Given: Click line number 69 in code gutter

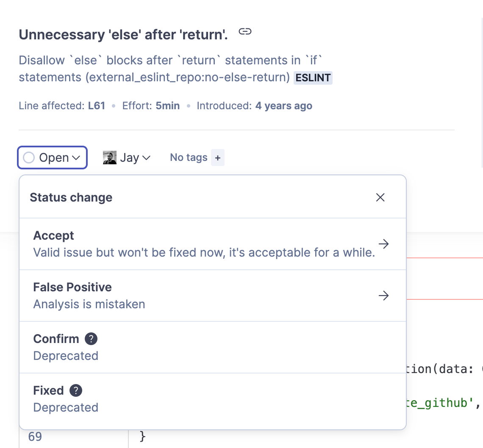Looking at the screenshot, I should pos(35,437).
